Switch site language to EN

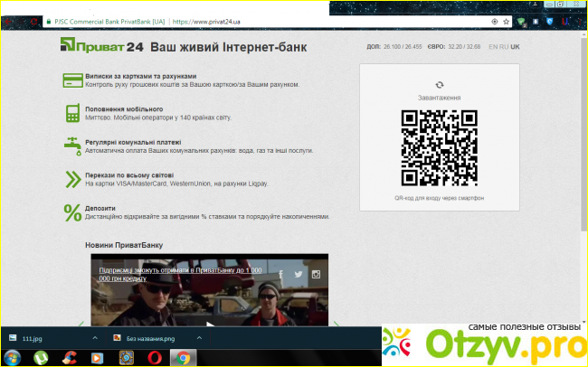493,46
